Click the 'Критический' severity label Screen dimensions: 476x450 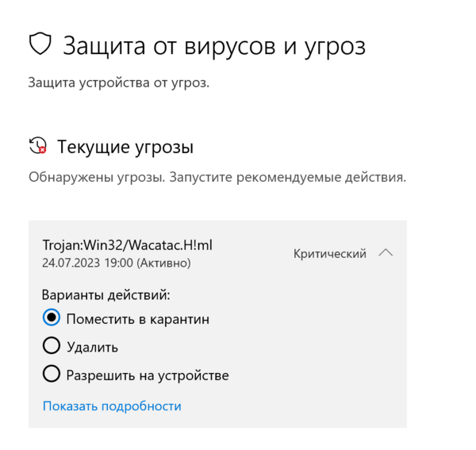330,254
